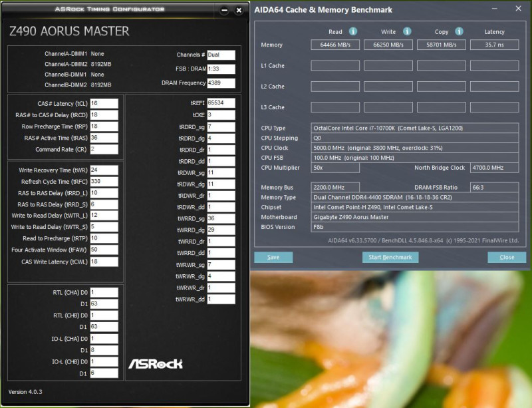
Task: Click the CPU Multiplier value 50x
Action: (335, 168)
